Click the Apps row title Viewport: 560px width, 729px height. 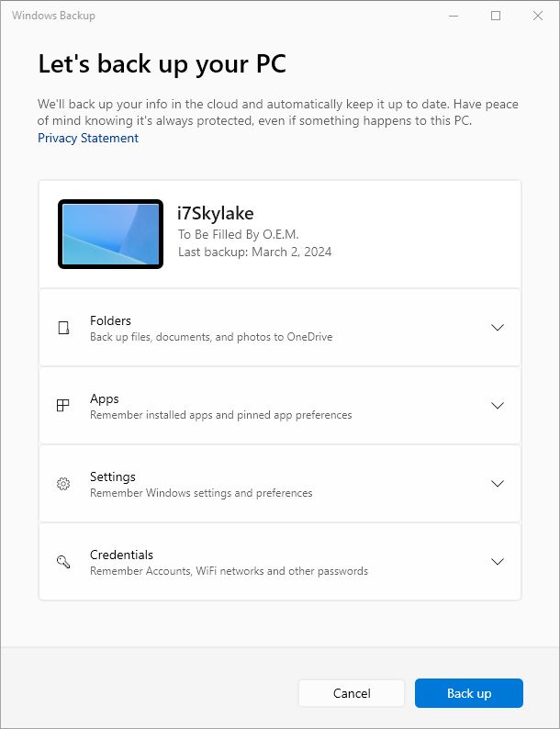105,398
